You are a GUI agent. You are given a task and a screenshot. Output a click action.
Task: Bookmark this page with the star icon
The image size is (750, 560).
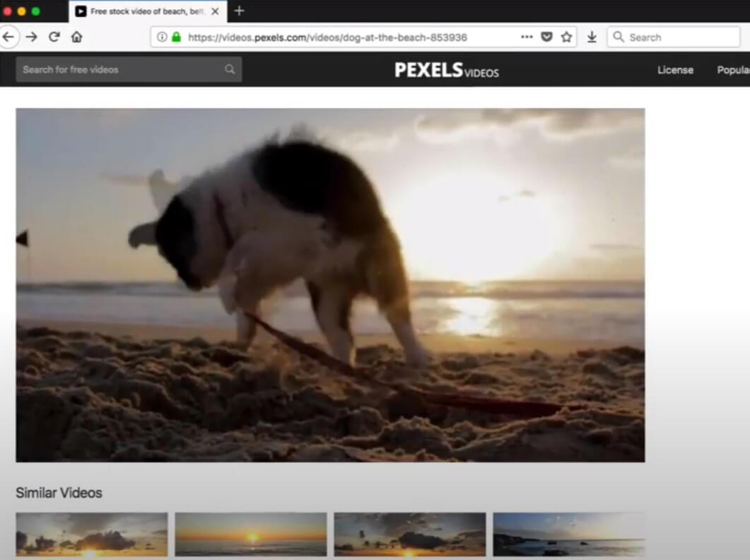[566, 37]
